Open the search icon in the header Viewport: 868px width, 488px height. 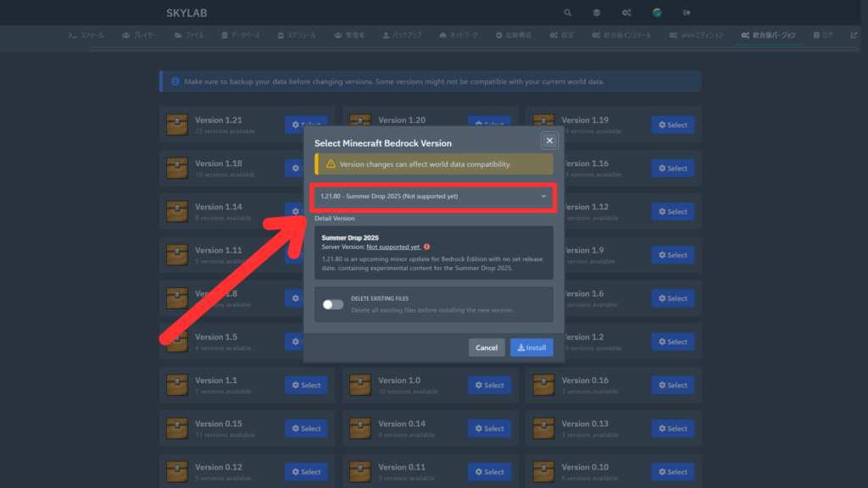click(567, 13)
